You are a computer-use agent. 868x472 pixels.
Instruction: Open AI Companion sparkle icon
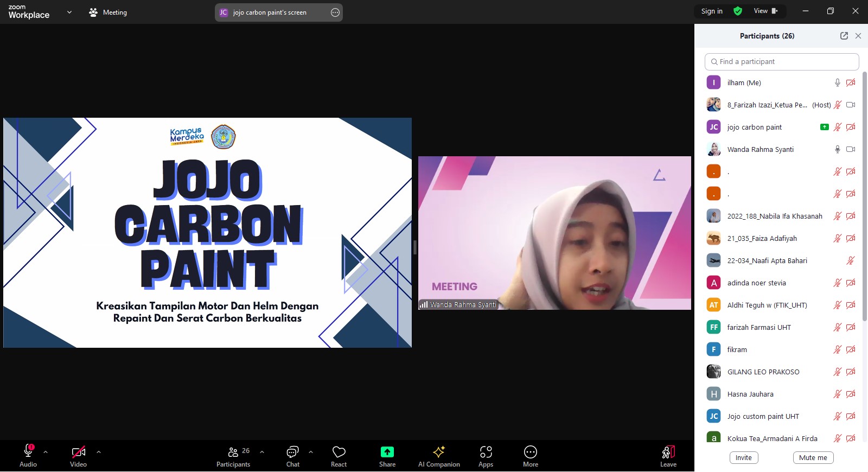[439, 452]
